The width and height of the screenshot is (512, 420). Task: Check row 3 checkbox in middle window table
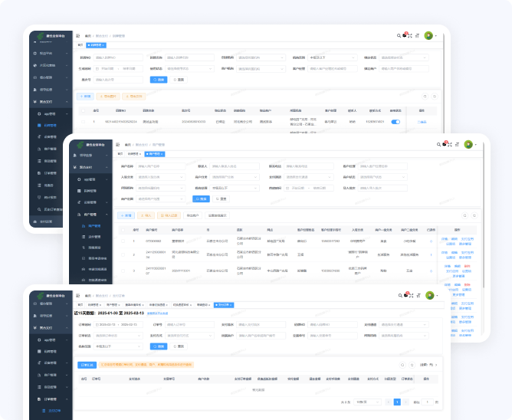[123, 271]
